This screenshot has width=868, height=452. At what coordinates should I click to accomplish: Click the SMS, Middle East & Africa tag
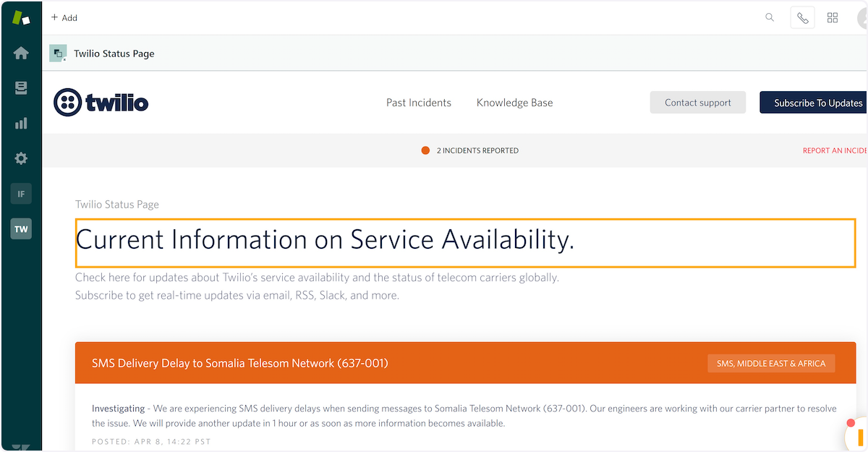pos(771,363)
